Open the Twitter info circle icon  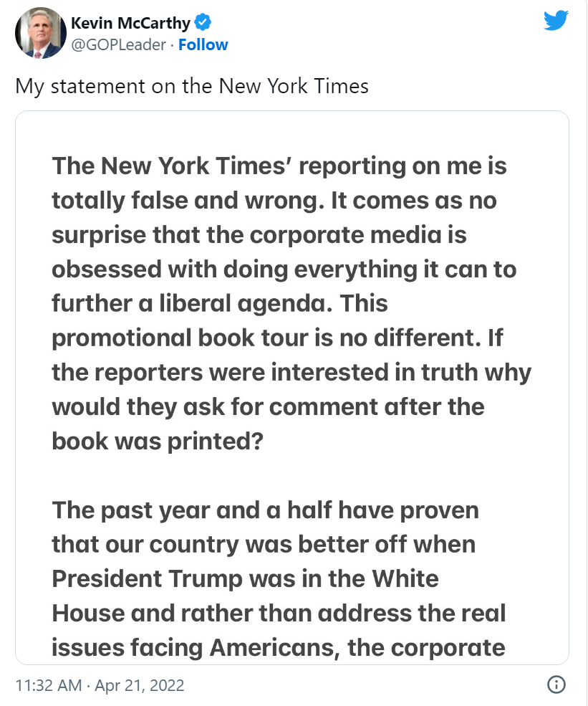tap(556, 684)
